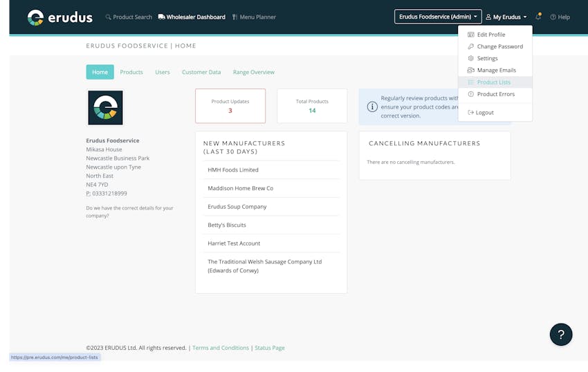588x372 pixels.
Task: Open the floating help chat button
Action: click(561, 335)
